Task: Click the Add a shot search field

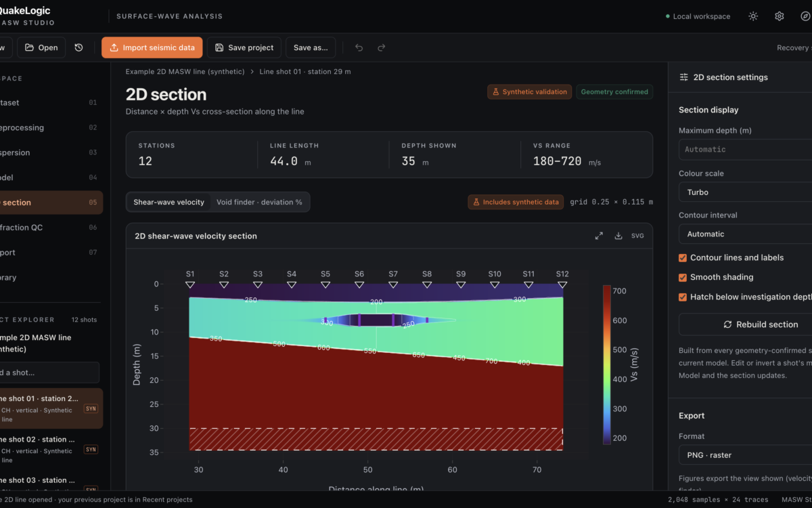Action: click(49, 373)
